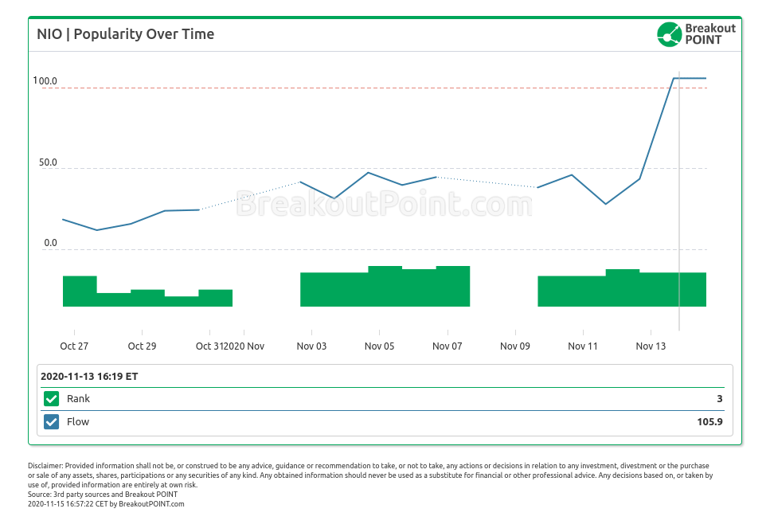The image size is (770, 532).
Task: Click the Oct 27 axis label
Action: pyautogui.click(x=74, y=346)
